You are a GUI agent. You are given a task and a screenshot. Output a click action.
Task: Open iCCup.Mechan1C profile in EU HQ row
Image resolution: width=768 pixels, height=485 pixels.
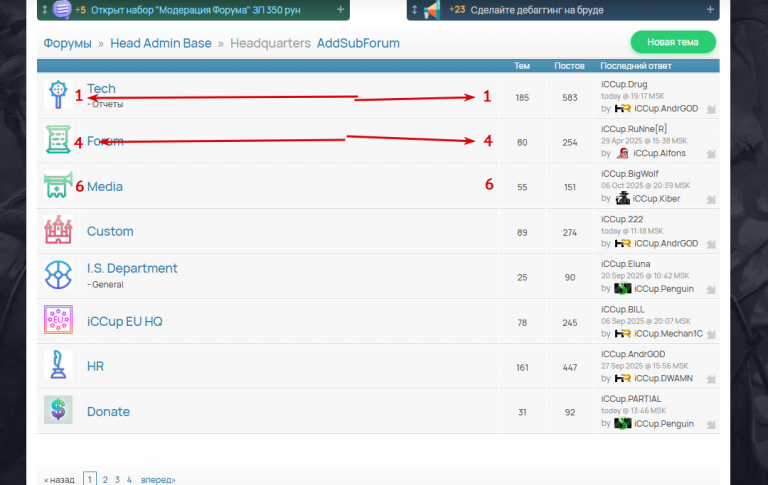tap(668, 334)
